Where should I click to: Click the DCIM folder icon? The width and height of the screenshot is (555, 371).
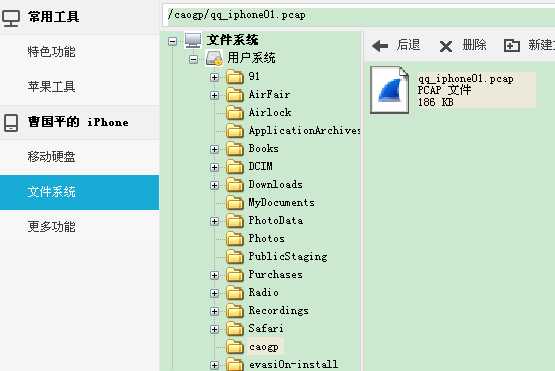[x=235, y=166]
